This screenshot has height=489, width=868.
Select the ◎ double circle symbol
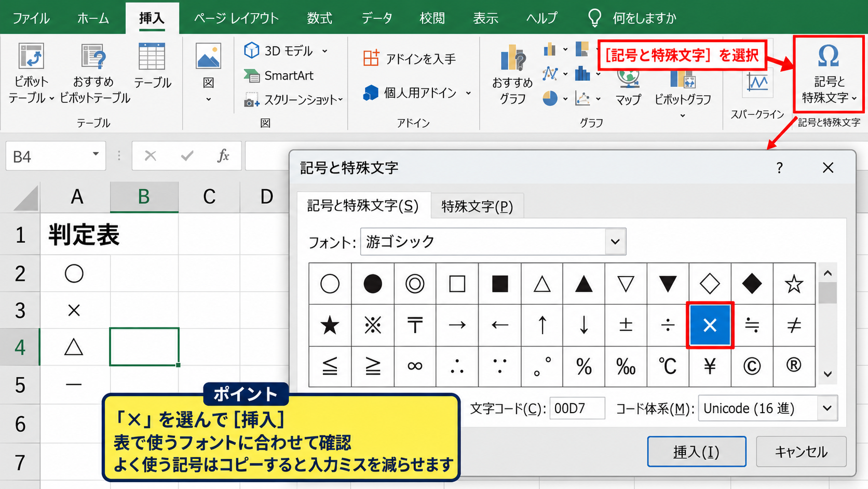(414, 284)
